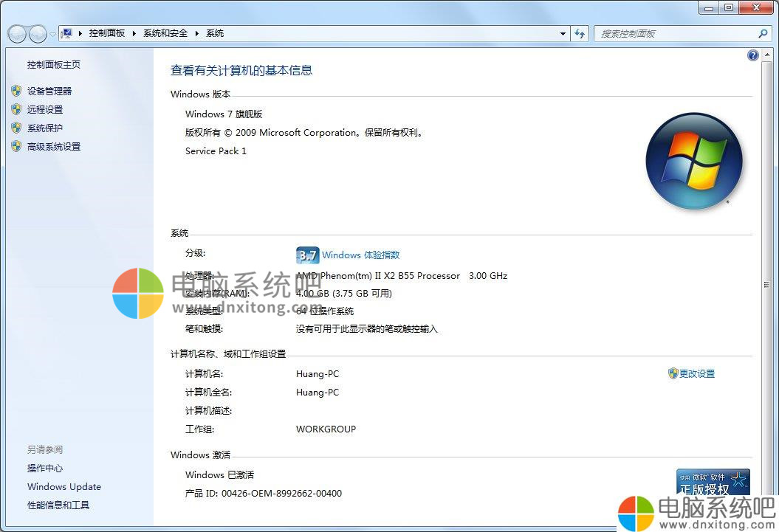The width and height of the screenshot is (779, 532).
Task: Click the Service Pack 1 text
Action: pyautogui.click(x=216, y=151)
